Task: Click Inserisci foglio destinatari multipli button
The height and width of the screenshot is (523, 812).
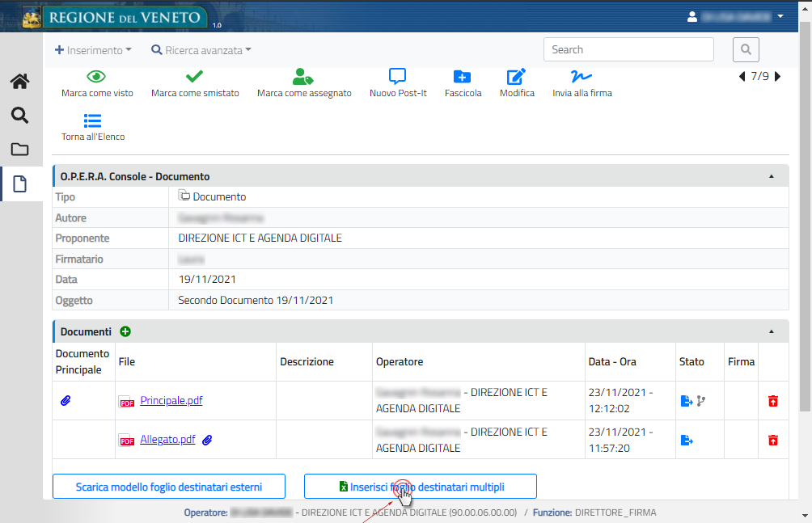Action: 420,487
